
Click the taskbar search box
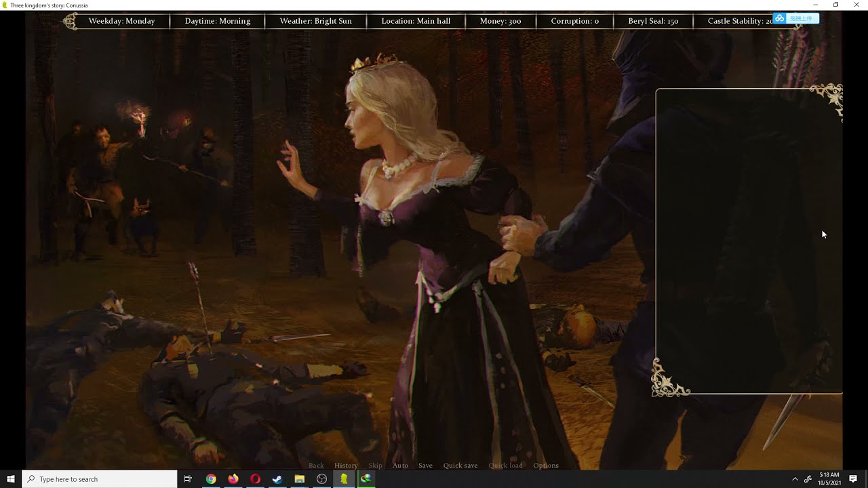(100, 479)
